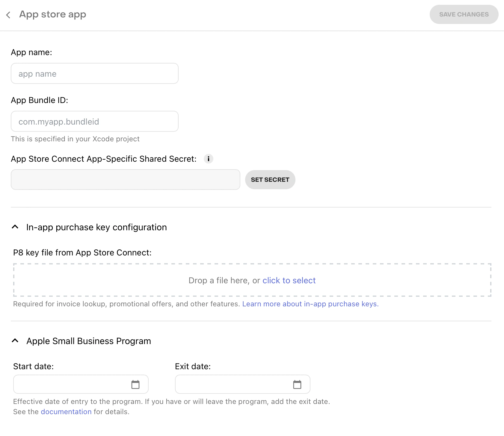The width and height of the screenshot is (504, 436).
Task: Click the App store app page title
Action: [53, 14]
